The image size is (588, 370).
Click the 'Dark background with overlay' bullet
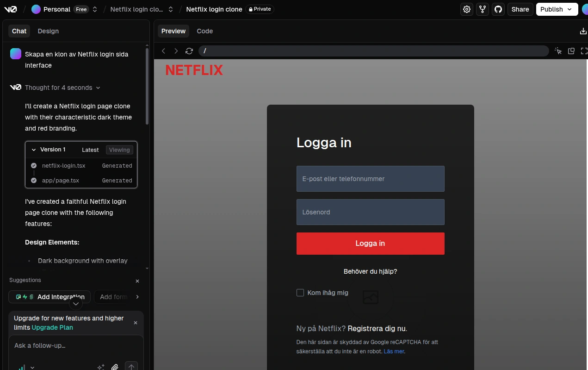pos(83,261)
